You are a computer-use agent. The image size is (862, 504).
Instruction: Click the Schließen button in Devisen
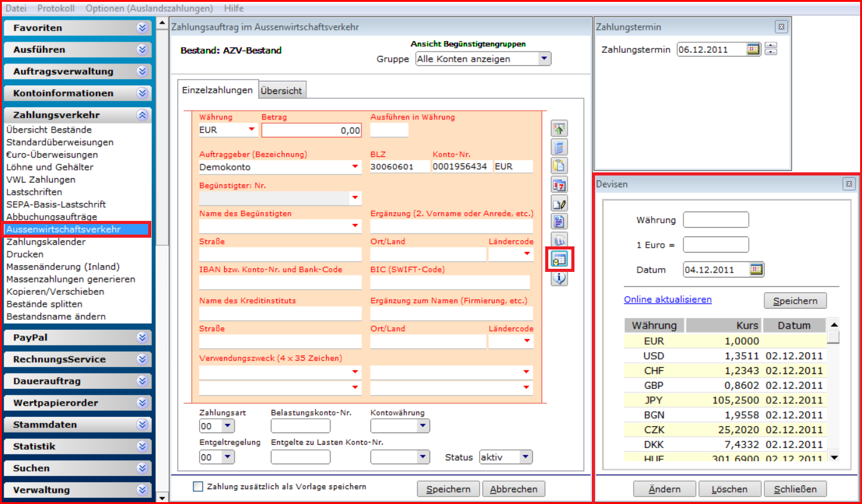(795, 489)
